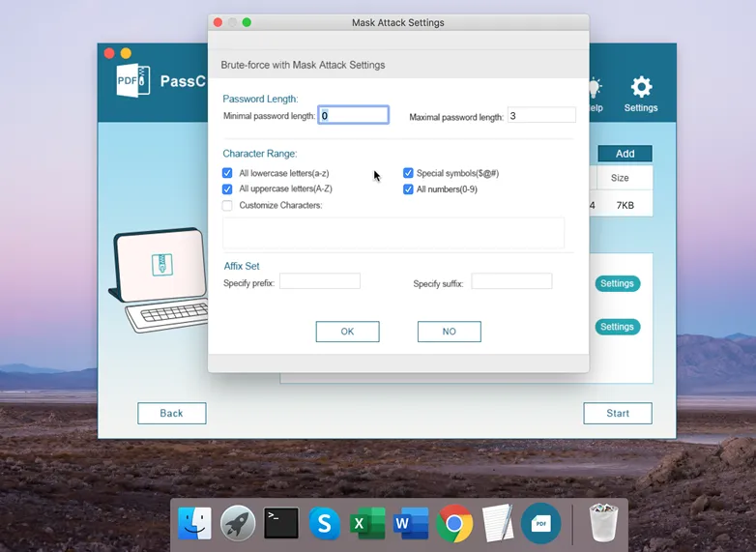The height and width of the screenshot is (552, 756).
Task: Open TextEdit notepad icon in dock
Action: tap(498, 523)
